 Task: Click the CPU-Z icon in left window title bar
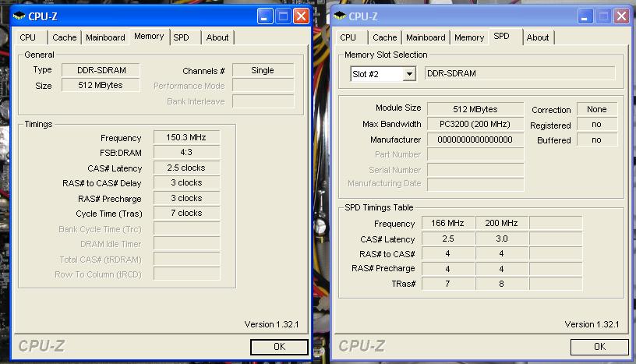[19, 16]
